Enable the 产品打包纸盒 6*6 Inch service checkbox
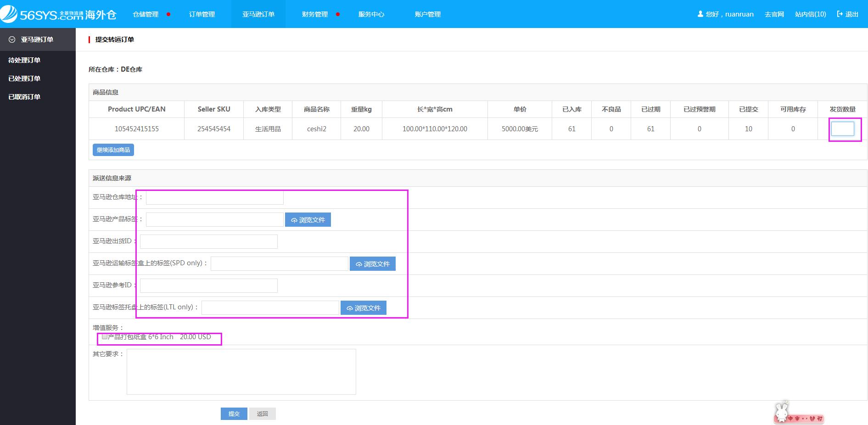The width and height of the screenshot is (868, 425). click(x=104, y=337)
